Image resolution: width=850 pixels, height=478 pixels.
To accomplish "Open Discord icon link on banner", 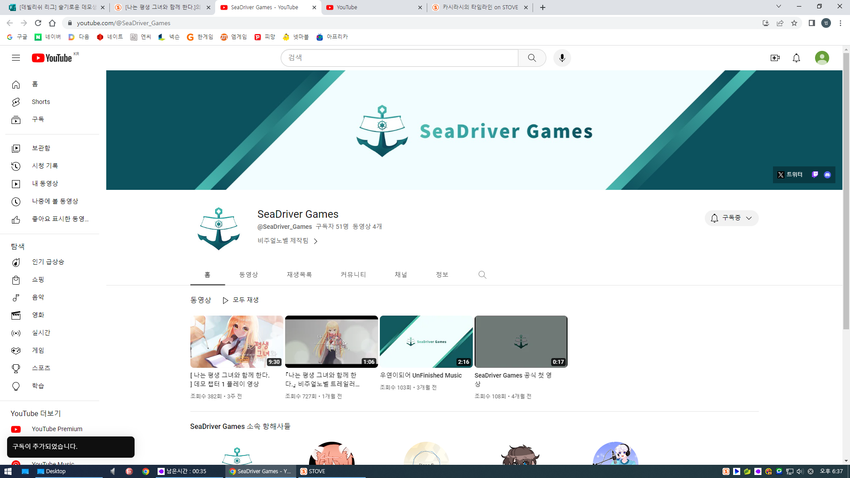I will click(827, 175).
